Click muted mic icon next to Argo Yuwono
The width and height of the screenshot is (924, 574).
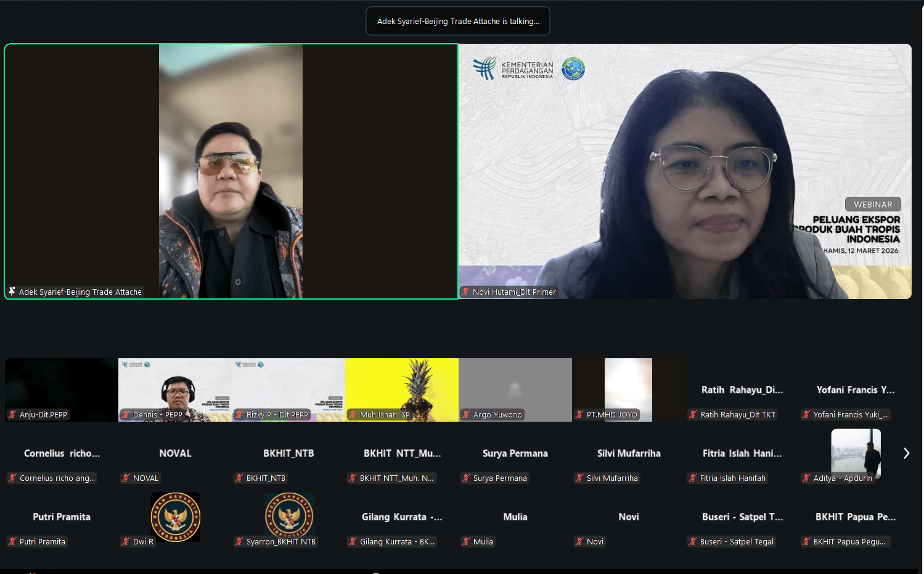coord(466,415)
